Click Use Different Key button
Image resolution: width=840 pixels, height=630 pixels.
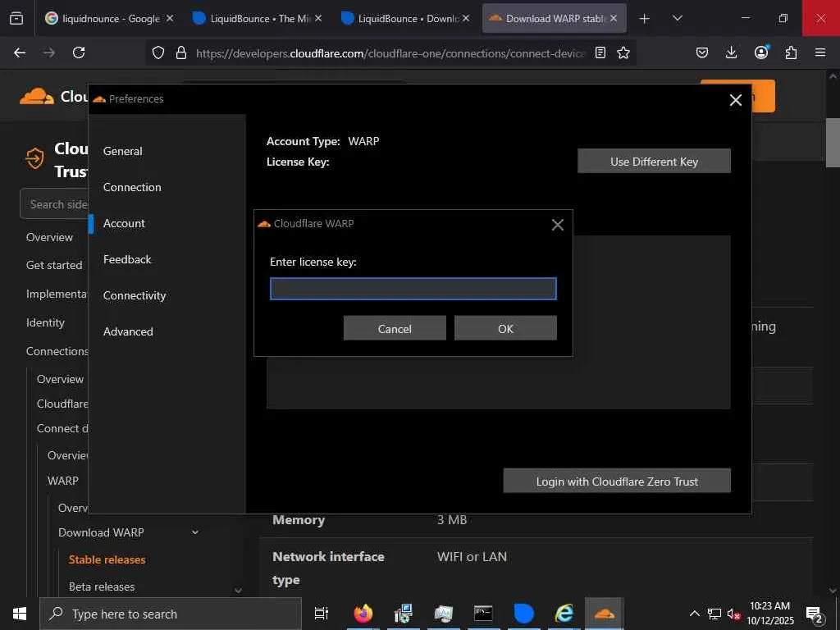pos(654,162)
